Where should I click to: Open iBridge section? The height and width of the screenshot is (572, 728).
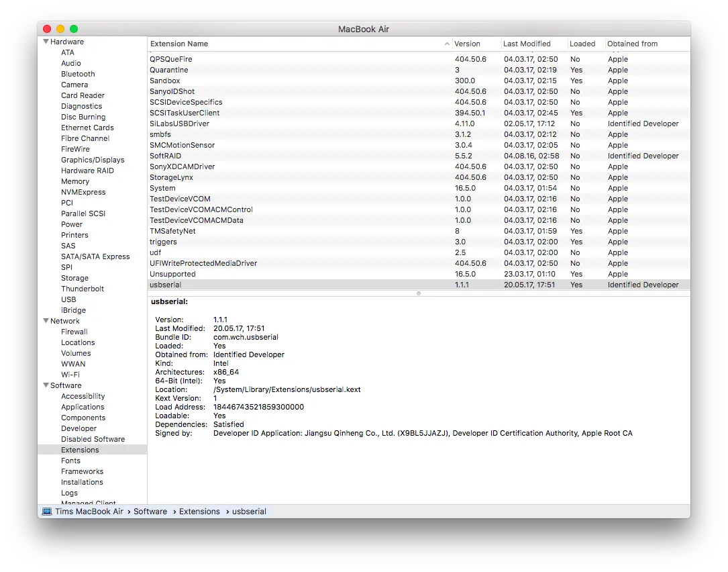(x=73, y=310)
